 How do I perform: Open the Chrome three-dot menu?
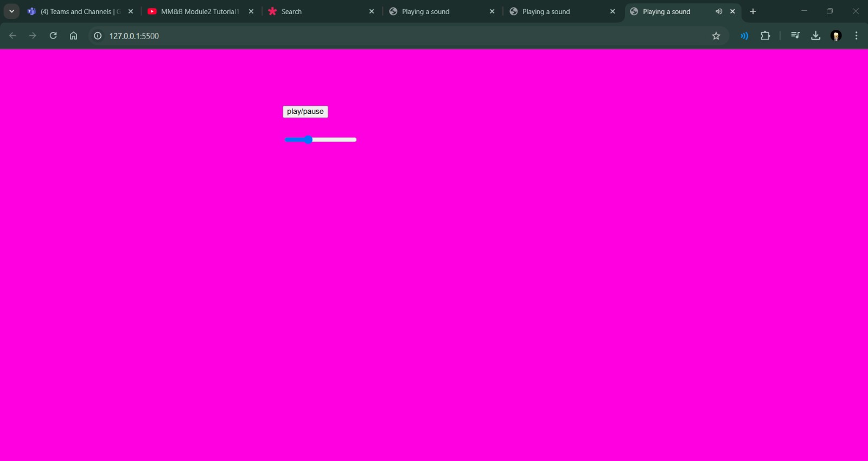click(x=857, y=36)
